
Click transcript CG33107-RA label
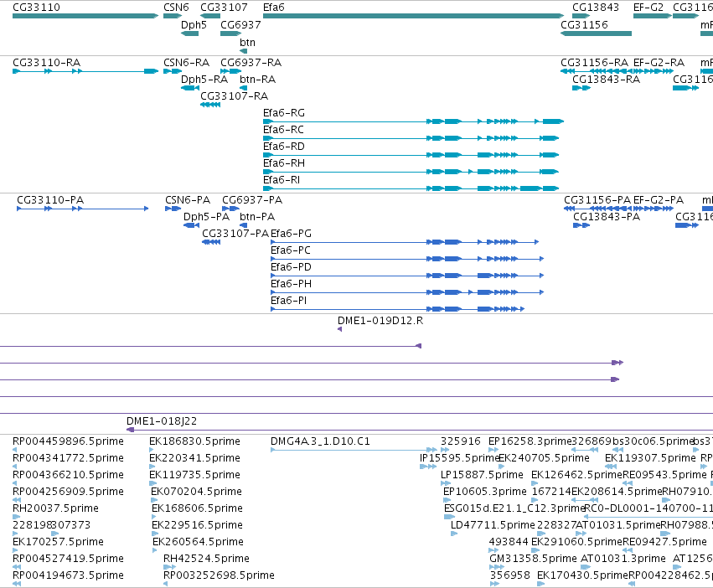tap(235, 96)
